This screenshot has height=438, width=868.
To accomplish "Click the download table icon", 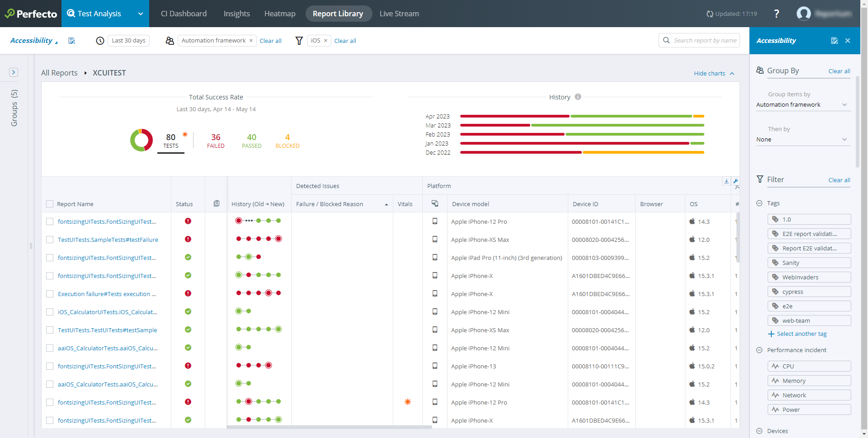I will point(726,181).
